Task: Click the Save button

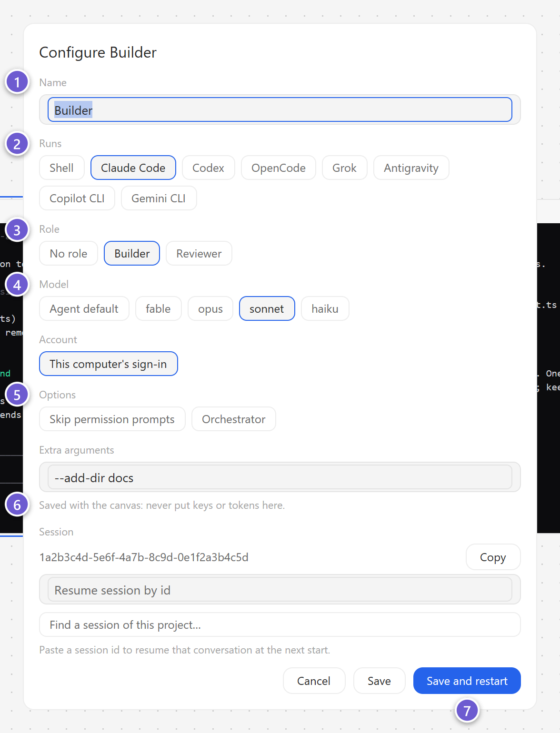Action: click(380, 681)
